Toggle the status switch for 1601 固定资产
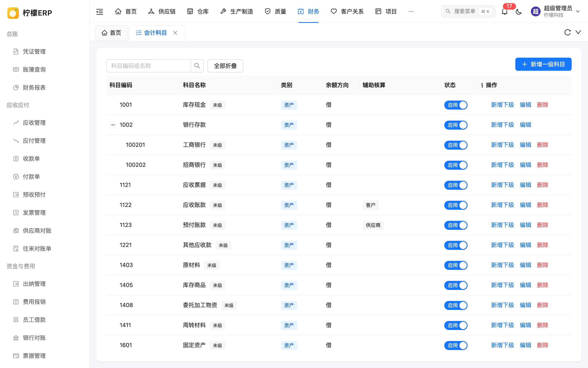The image size is (588, 368). coord(455,345)
